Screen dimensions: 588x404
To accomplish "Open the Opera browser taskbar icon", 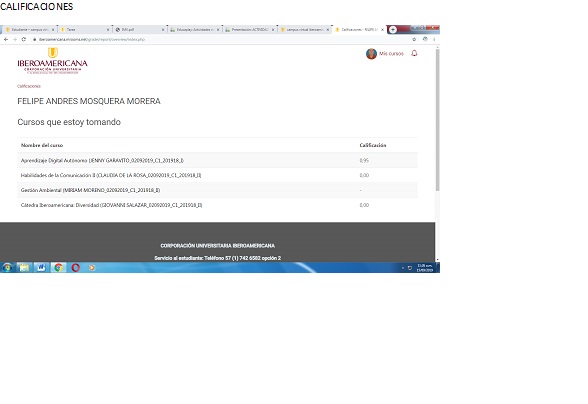I will (75, 267).
